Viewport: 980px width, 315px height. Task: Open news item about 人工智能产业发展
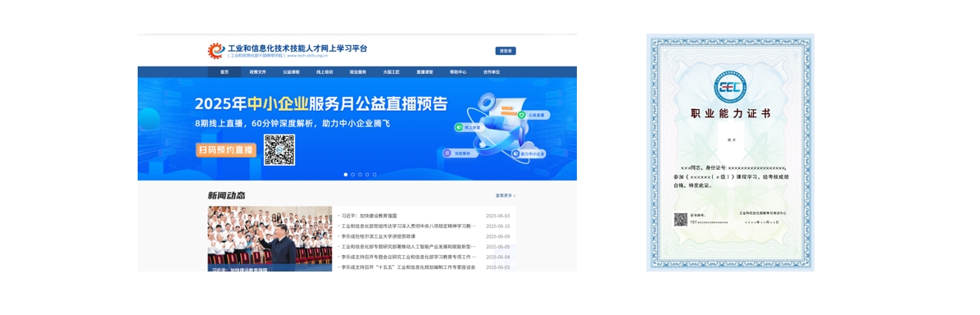coord(409,247)
